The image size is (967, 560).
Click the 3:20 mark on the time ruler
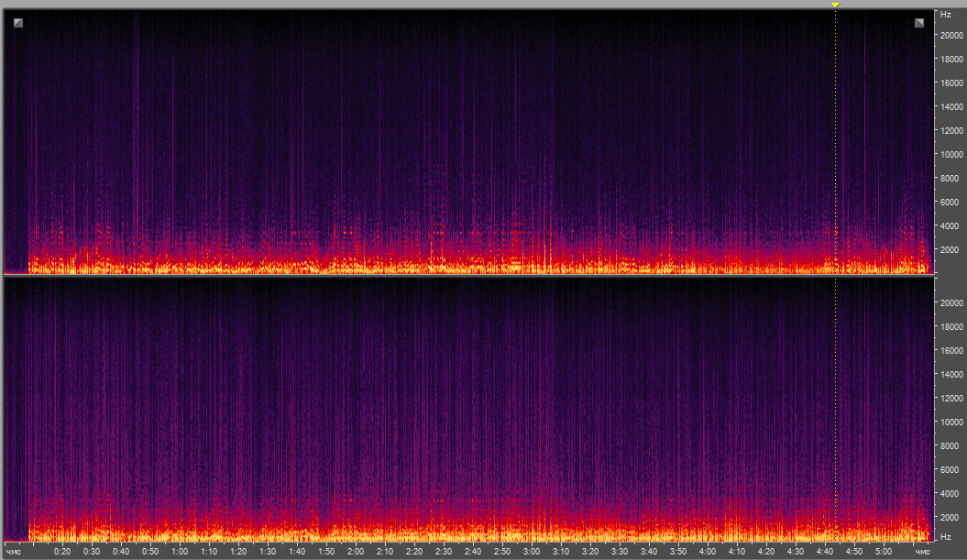coord(590,552)
